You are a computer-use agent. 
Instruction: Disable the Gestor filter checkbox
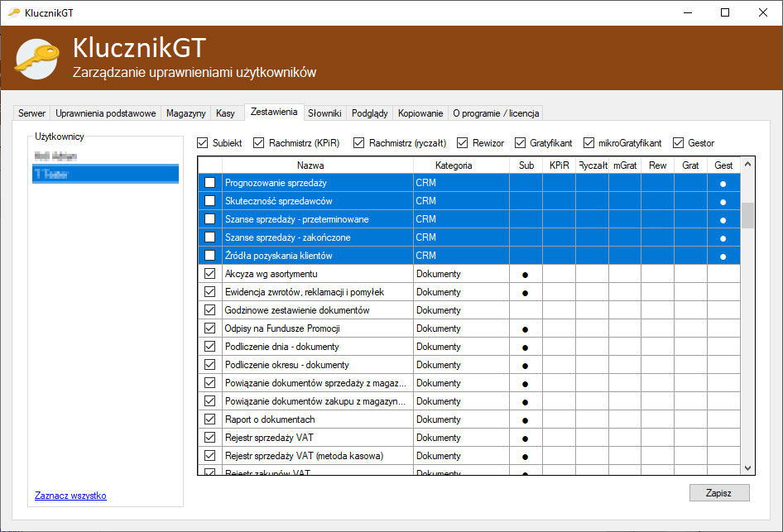click(678, 143)
